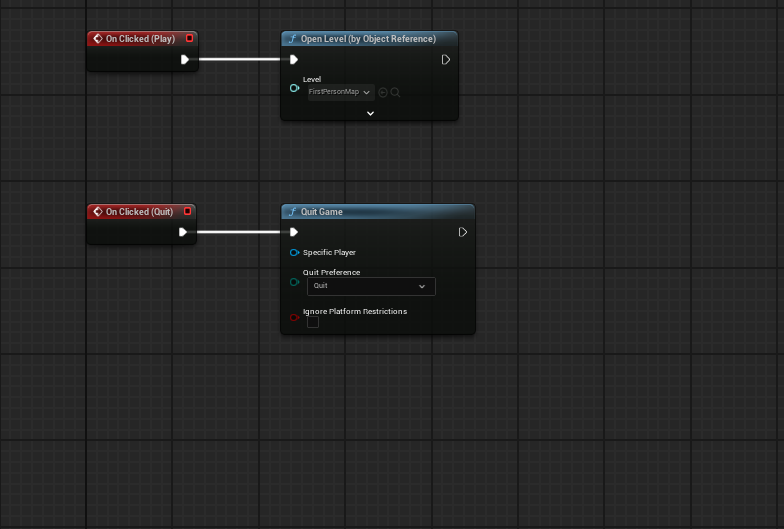Click the Level object input pin
784x529 pixels.
pyautogui.click(x=294, y=88)
